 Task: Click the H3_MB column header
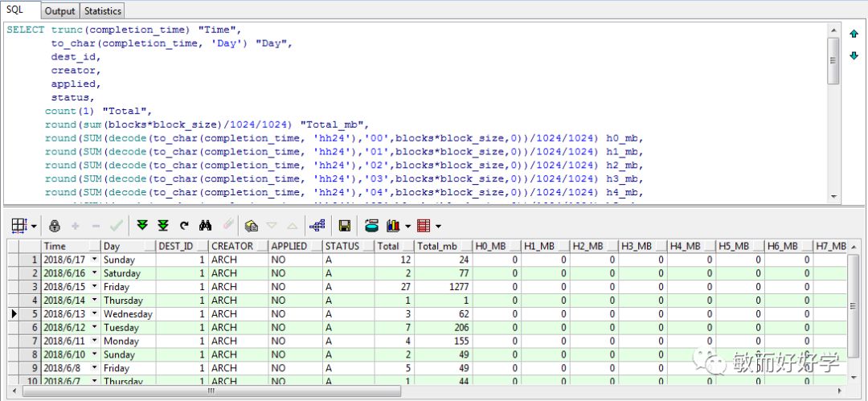pos(642,246)
